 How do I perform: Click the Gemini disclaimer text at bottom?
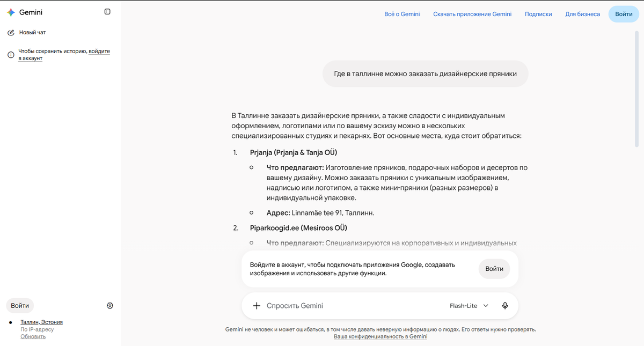(380, 329)
